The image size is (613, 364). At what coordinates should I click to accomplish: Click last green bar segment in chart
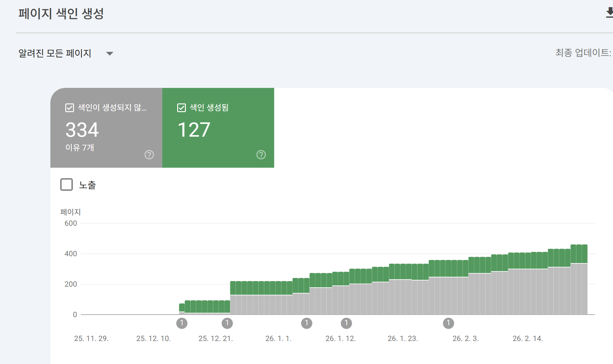[584, 253]
